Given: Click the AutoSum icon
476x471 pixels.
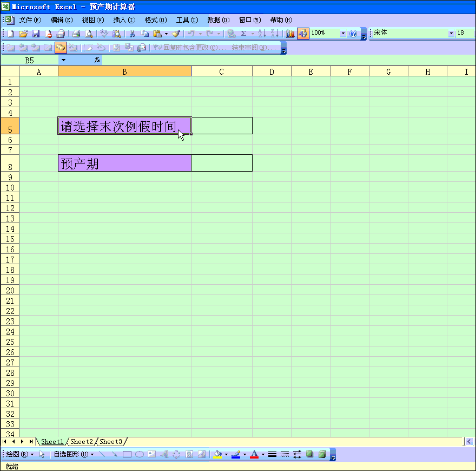Looking at the screenshot, I should (244, 33).
